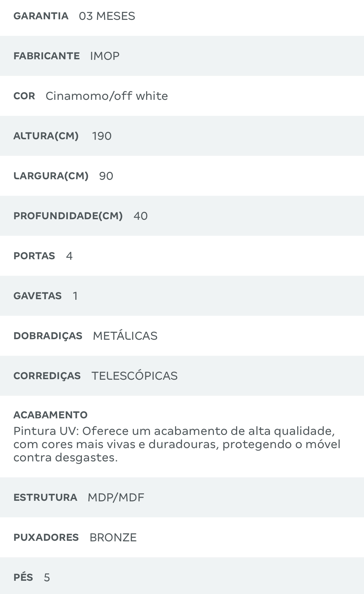364x594 pixels.
Task: Select the ACABAMENTO heading
Action: (50, 415)
